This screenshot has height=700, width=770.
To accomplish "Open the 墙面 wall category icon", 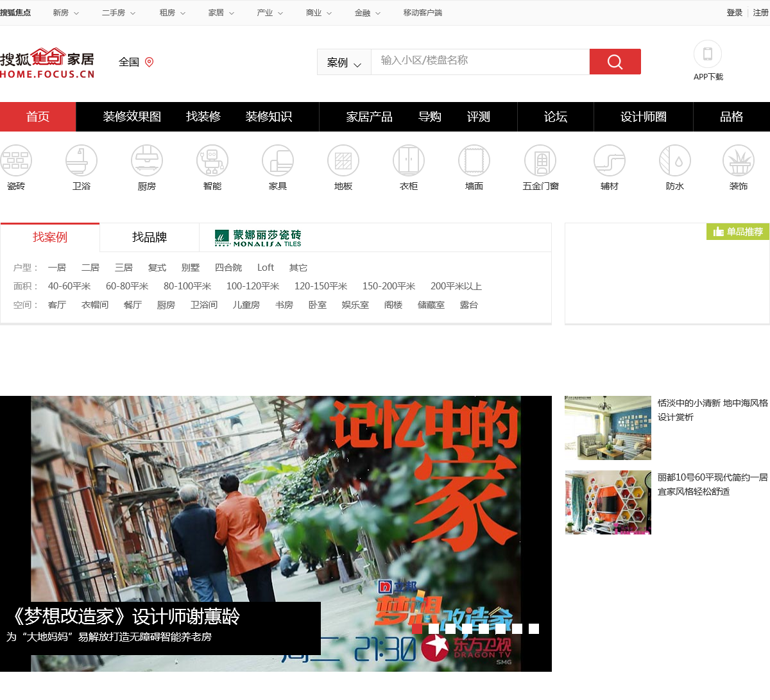I will [x=474, y=160].
